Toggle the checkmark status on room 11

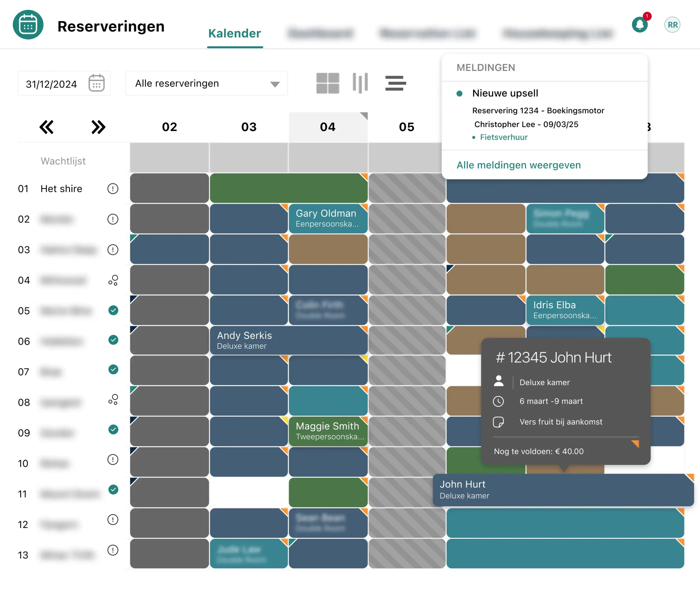tap(113, 489)
